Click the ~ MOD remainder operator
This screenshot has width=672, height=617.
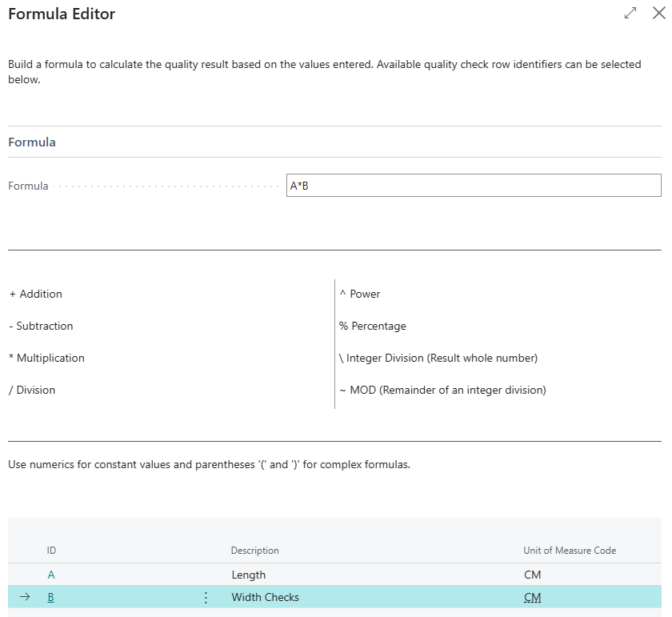click(442, 390)
